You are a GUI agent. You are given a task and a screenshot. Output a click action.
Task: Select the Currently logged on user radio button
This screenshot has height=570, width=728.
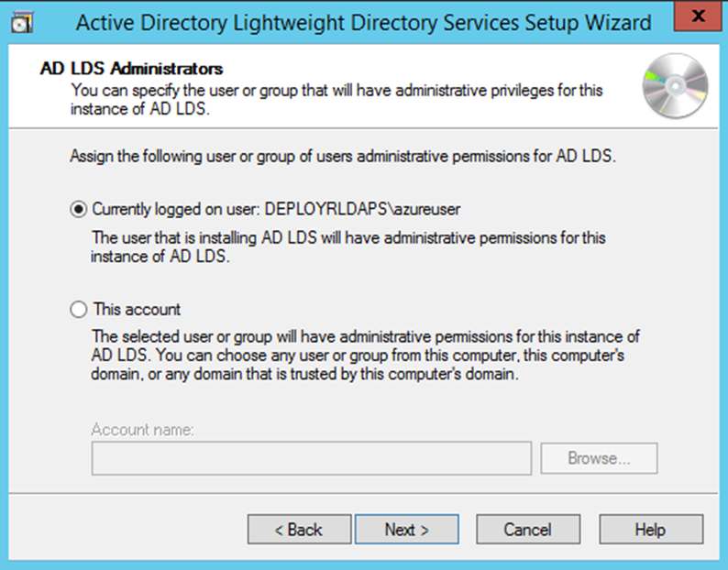[x=79, y=209]
